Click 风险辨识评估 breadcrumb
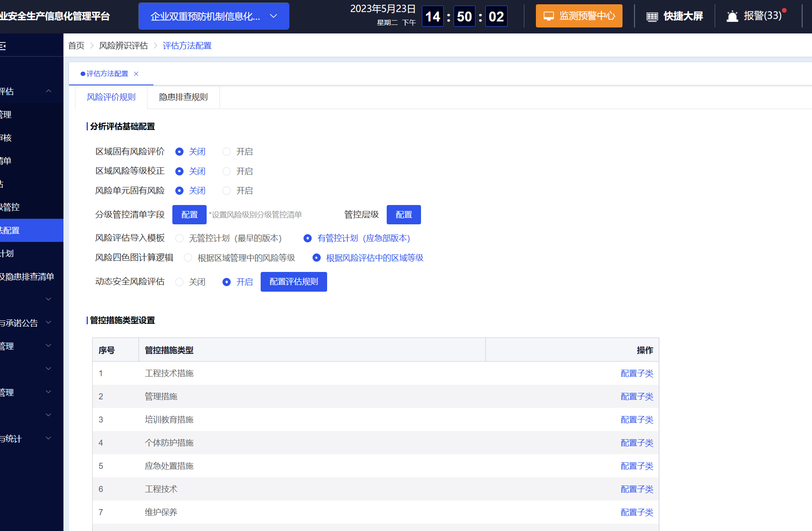 point(123,45)
